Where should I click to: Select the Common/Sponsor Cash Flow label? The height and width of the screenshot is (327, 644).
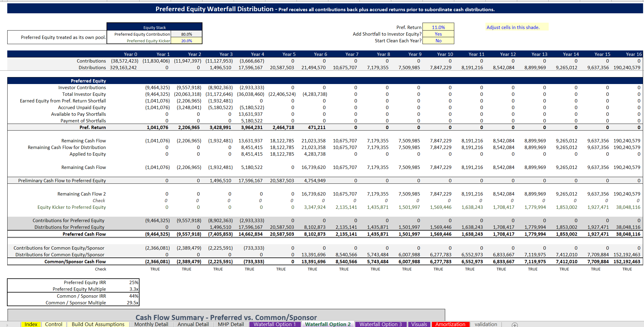tap(75, 261)
